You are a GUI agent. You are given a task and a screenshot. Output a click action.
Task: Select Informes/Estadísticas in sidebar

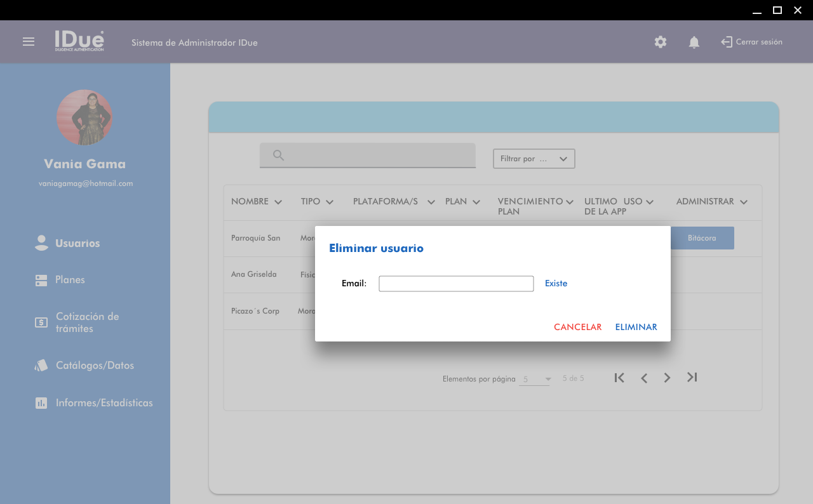tap(104, 403)
